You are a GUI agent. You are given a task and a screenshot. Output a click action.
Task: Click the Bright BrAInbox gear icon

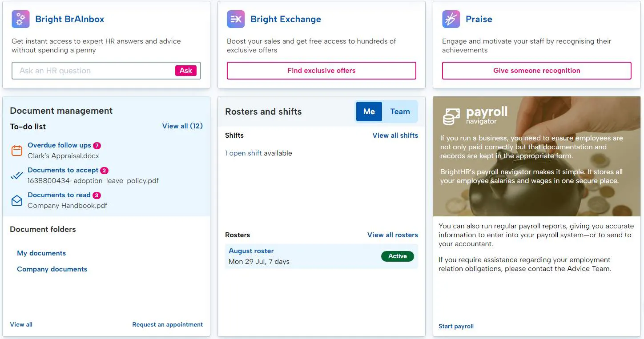(20, 19)
